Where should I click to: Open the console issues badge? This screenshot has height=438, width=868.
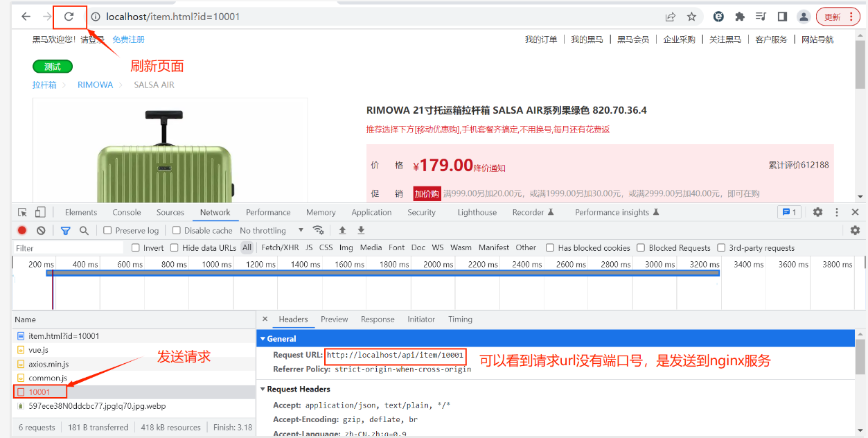pyautogui.click(x=789, y=212)
